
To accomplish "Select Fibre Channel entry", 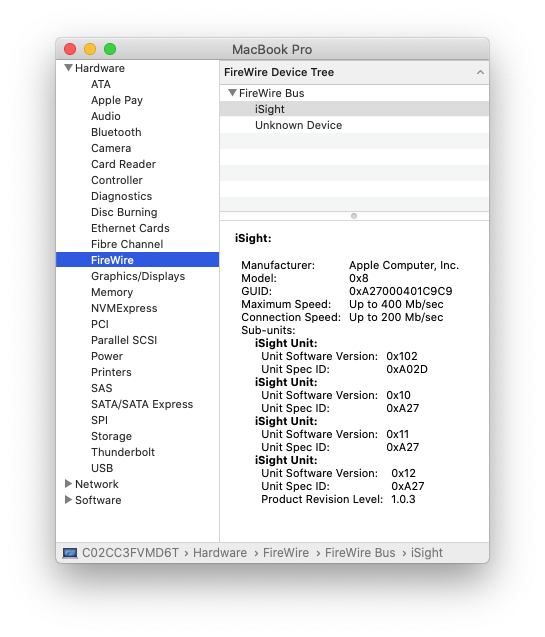I will [x=127, y=244].
